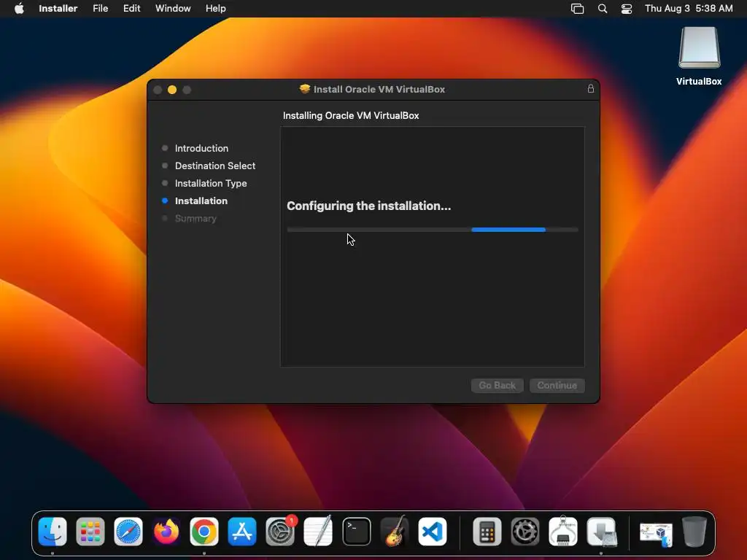The image size is (747, 560).
Task: Select the Introduction step in sidebar
Action: click(x=201, y=148)
